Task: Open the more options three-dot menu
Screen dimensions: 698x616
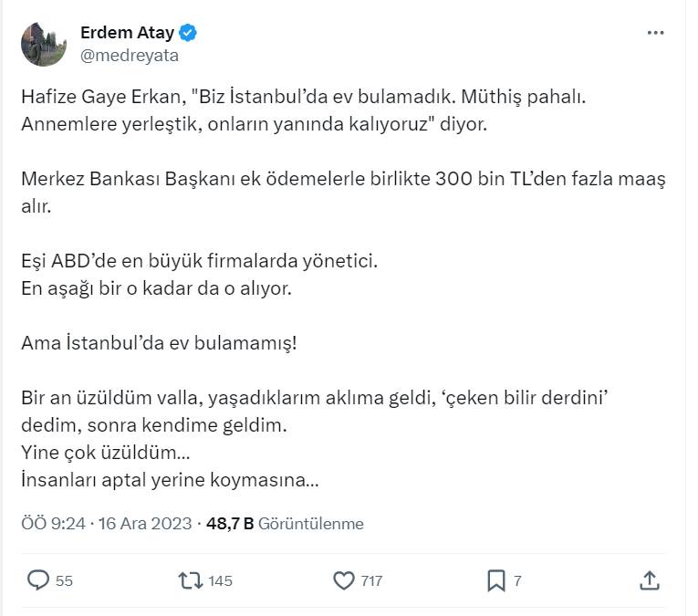Action: [655, 33]
